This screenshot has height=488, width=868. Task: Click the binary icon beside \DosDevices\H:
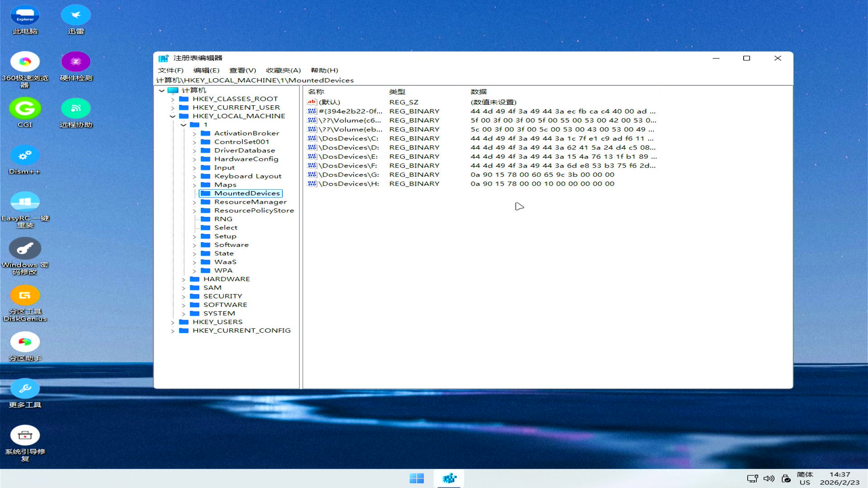pos(312,183)
